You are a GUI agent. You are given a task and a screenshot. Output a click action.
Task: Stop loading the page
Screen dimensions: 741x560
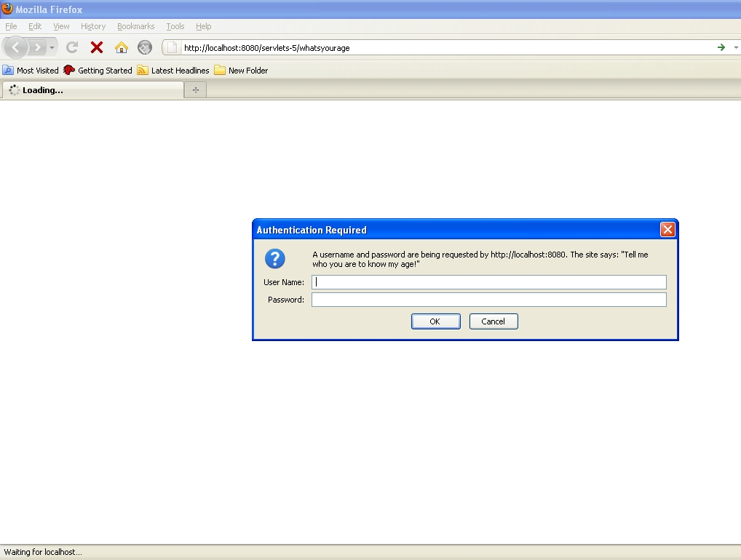(96, 47)
